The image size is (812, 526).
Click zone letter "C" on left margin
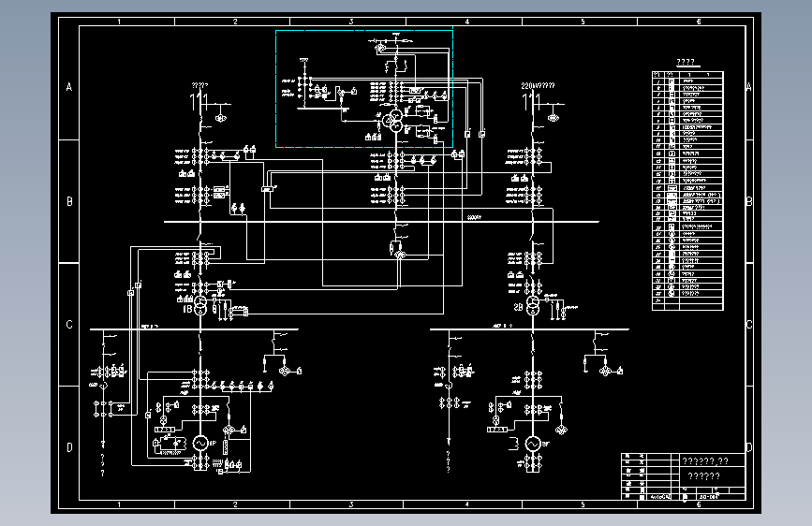click(x=69, y=325)
